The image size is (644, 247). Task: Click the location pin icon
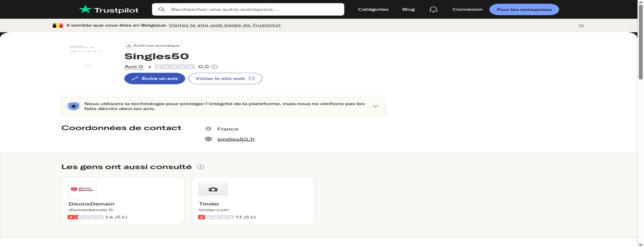(x=208, y=129)
